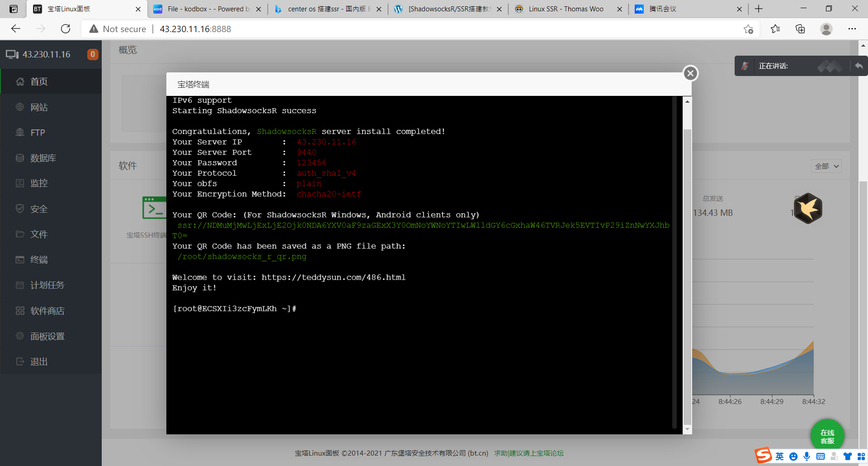The height and width of the screenshot is (466, 868).
Task: Click the page scrollbar up arrow
Action: pyautogui.click(x=863, y=46)
